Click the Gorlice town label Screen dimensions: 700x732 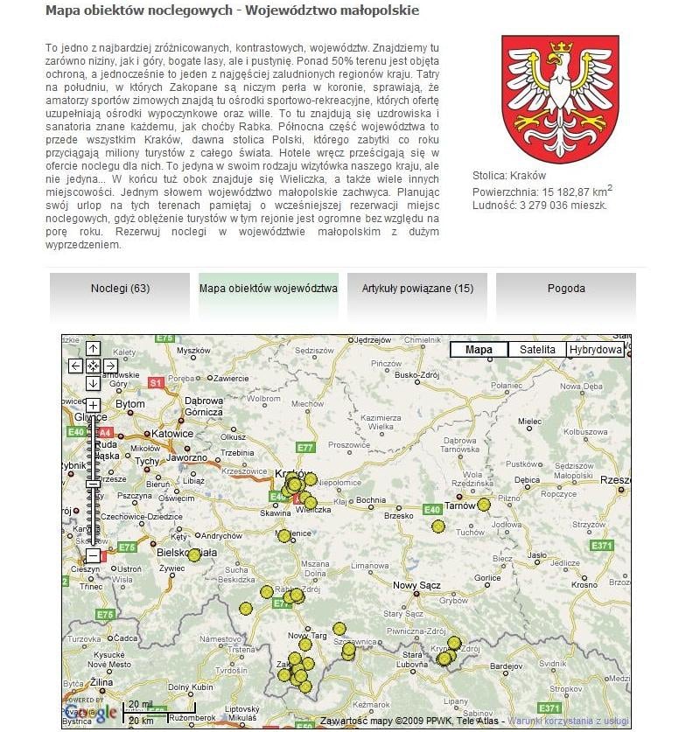pyautogui.click(x=487, y=577)
